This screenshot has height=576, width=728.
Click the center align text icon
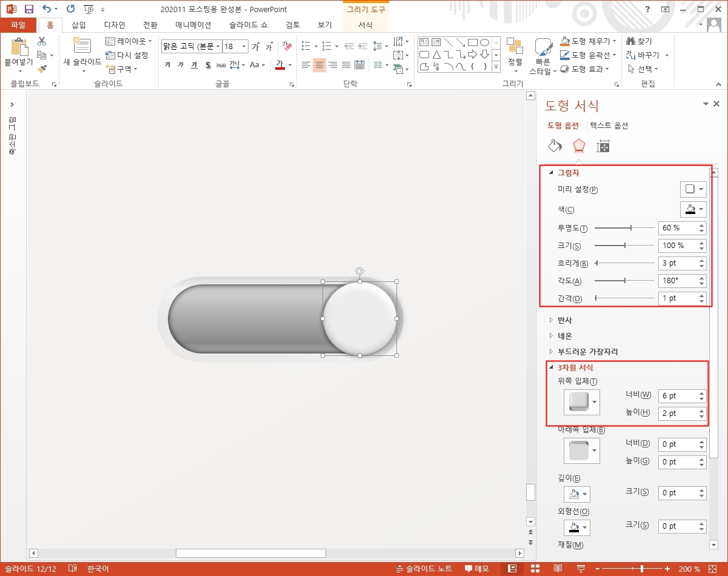[319, 65]
